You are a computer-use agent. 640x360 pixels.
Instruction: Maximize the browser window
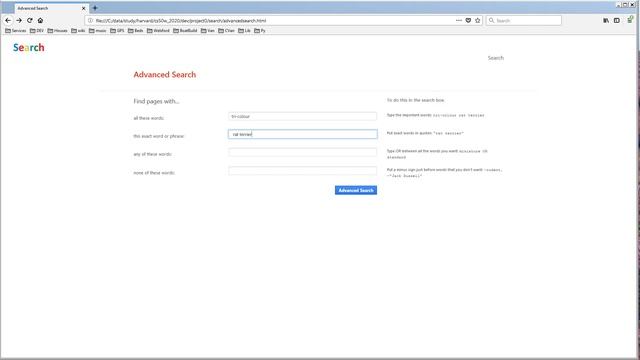click(625, 4)
